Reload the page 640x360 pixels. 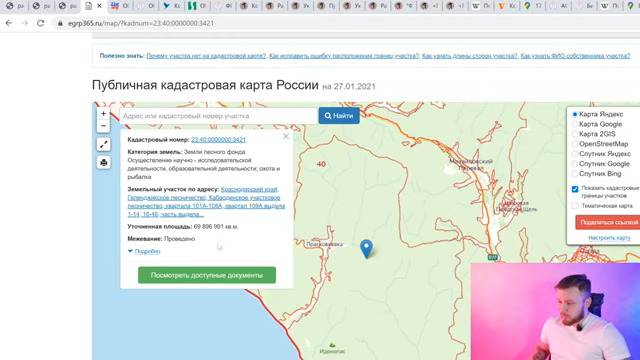tap(40, 23)
